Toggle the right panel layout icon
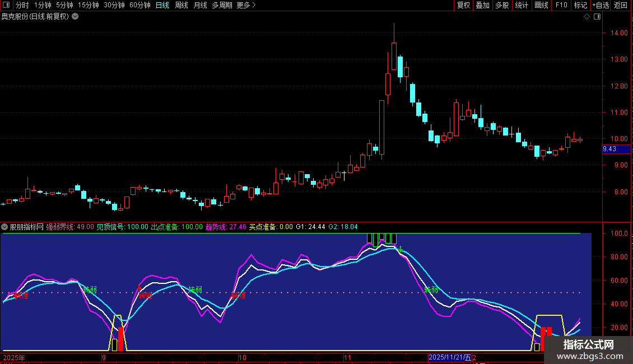The width and height of the screenshot is (633, 364). tap(597, 17)
